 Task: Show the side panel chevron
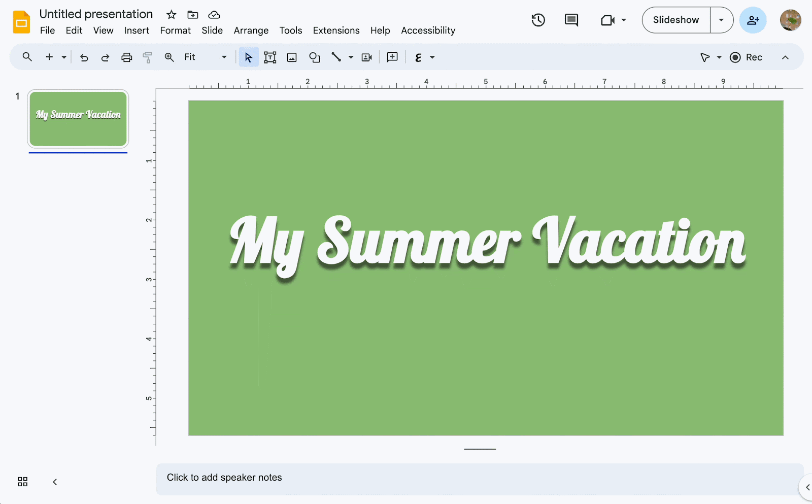click(807, 487)
